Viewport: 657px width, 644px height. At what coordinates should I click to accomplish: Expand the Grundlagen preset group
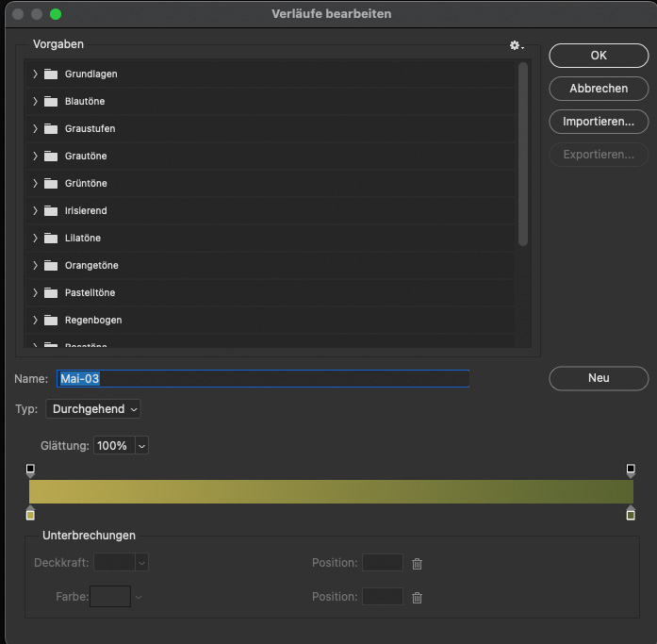pos(35,74)
